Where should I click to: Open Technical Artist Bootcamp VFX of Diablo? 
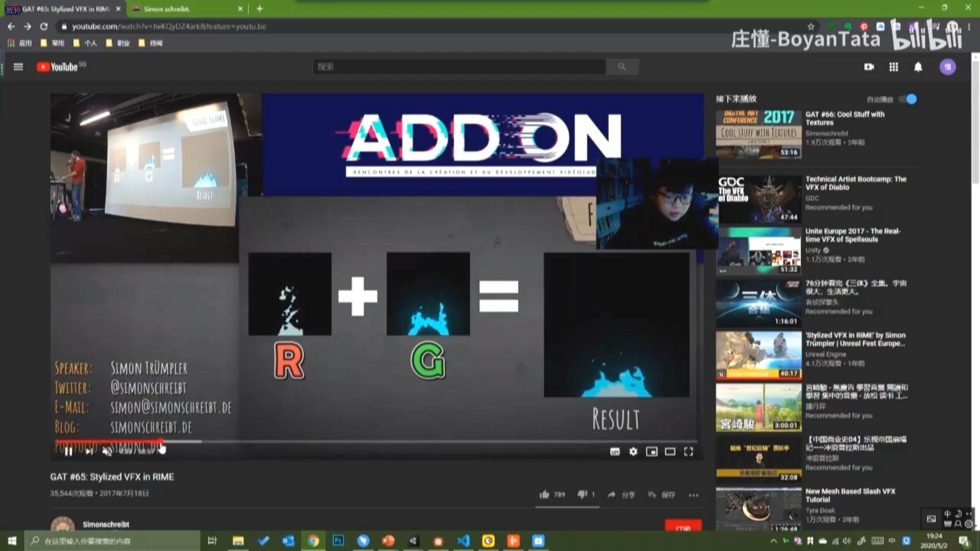856,183
